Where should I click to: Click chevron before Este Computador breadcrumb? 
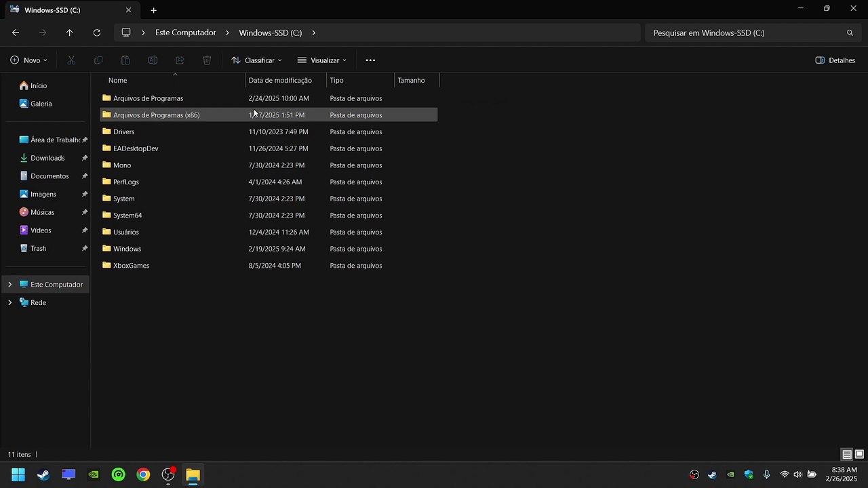click(x=143, y=33)
